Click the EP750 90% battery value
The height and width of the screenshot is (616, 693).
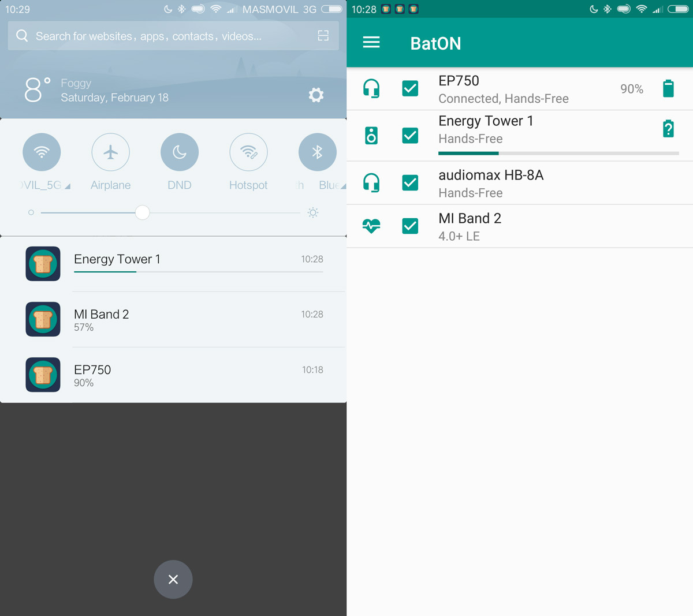[x=632, y=89]
